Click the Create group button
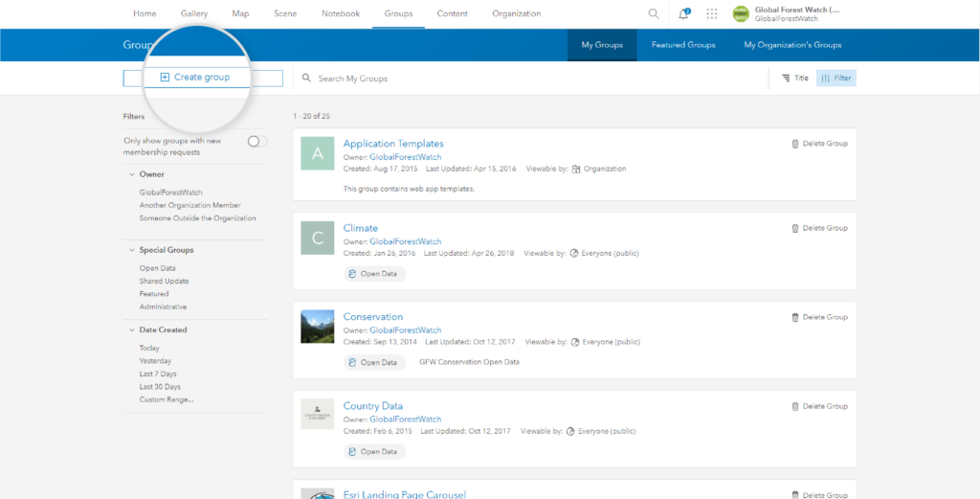 pos(203,79)
